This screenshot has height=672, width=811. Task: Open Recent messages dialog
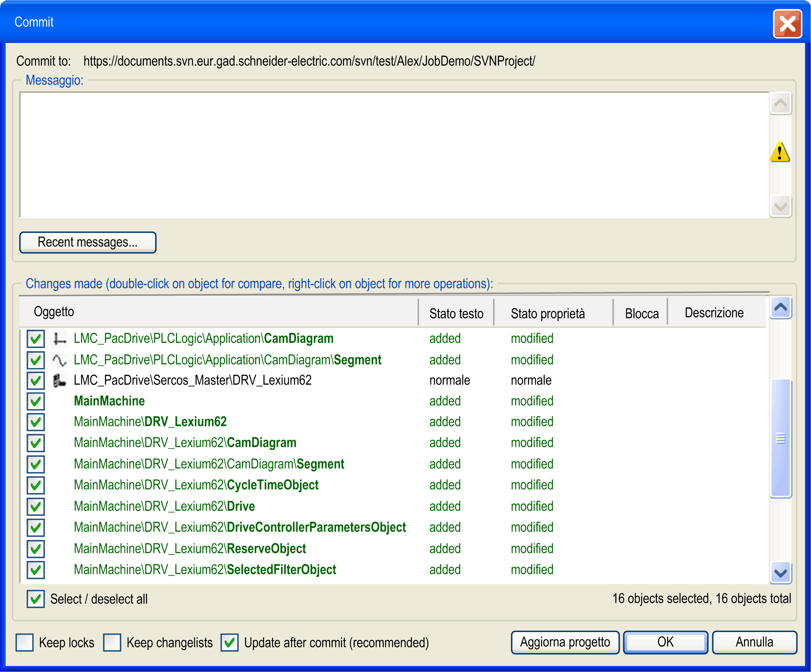(x=88, y=243)
